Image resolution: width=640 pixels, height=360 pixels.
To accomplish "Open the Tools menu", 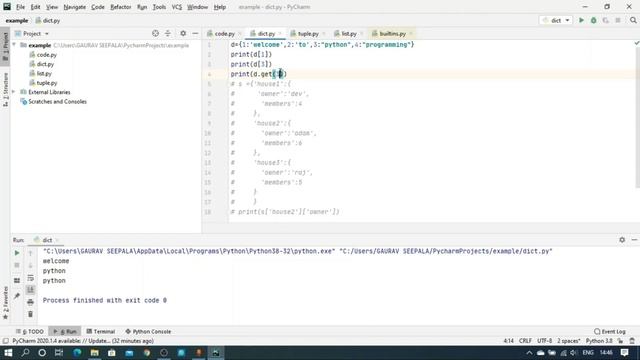I will (x=159, y=7).
